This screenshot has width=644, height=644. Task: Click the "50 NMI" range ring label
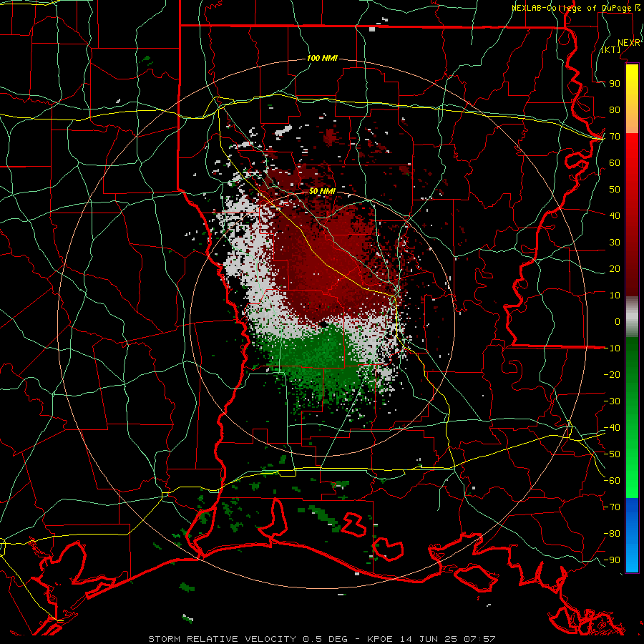(323, 191)
